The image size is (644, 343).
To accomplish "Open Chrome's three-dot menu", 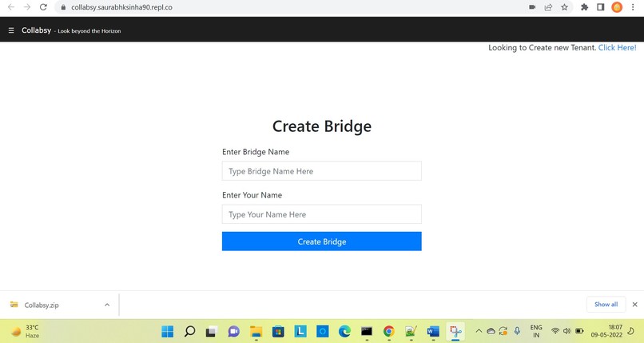I will click(633, 7).
